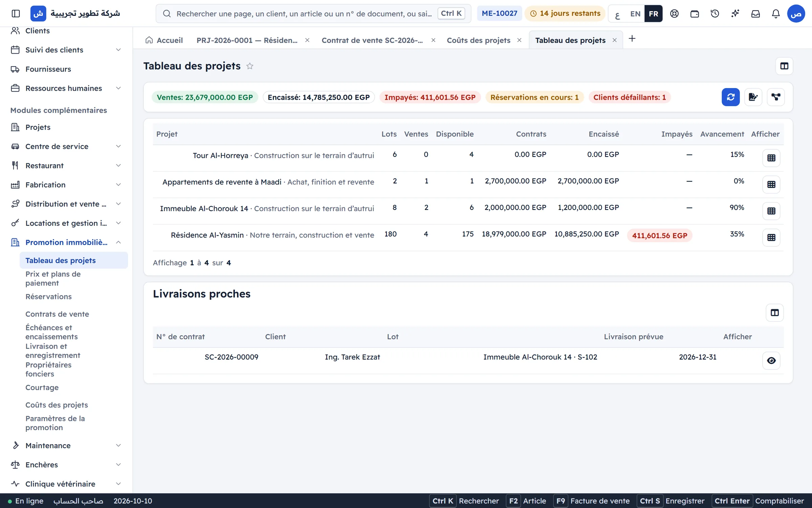Click the search field in the header
The height and width of the screenshot is (508, 812).
[x=313, y=14]
